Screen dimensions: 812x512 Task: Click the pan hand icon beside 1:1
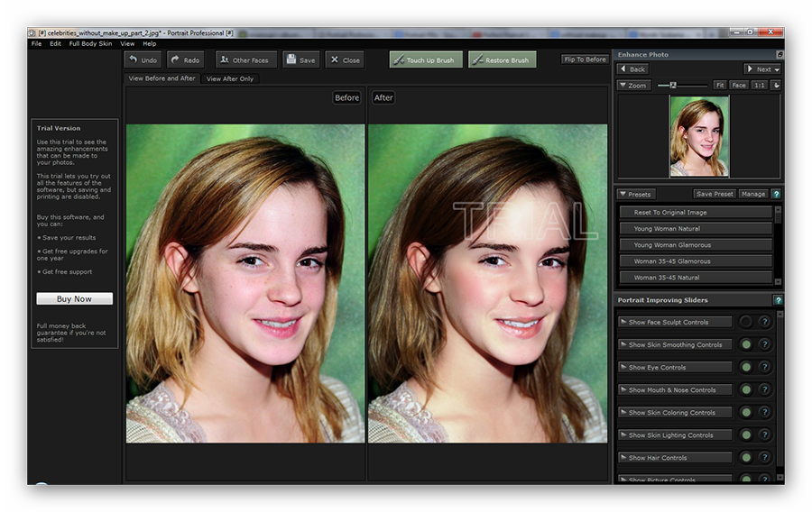tap(776, 85)
